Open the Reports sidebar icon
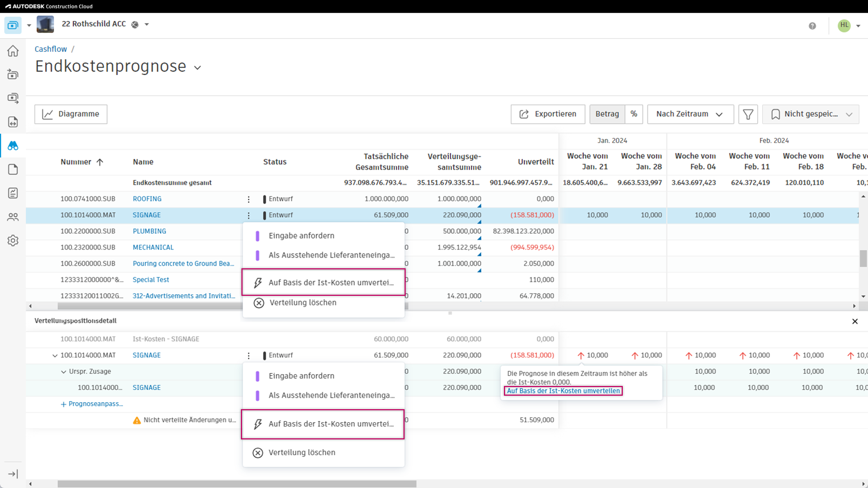Screen dimensions: 868x488 tap(13, 193)
